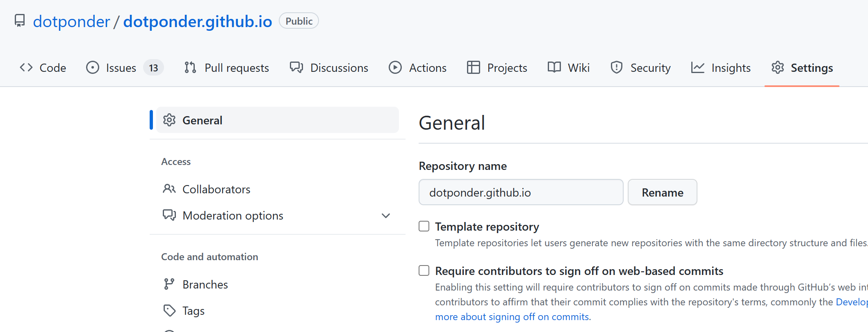
Task: Click into the Repository name text field
Action: [520, 192]
